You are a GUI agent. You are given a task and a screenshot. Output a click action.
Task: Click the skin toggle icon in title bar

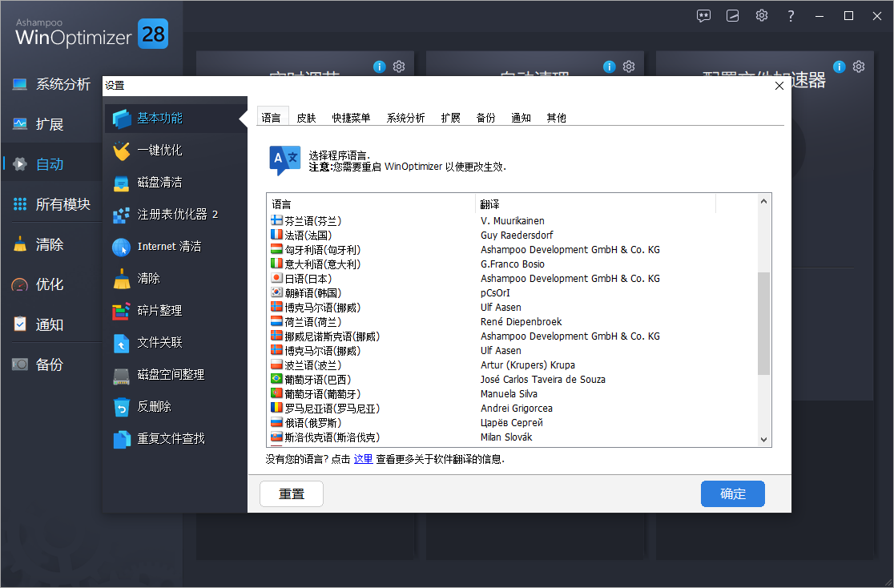733,16
